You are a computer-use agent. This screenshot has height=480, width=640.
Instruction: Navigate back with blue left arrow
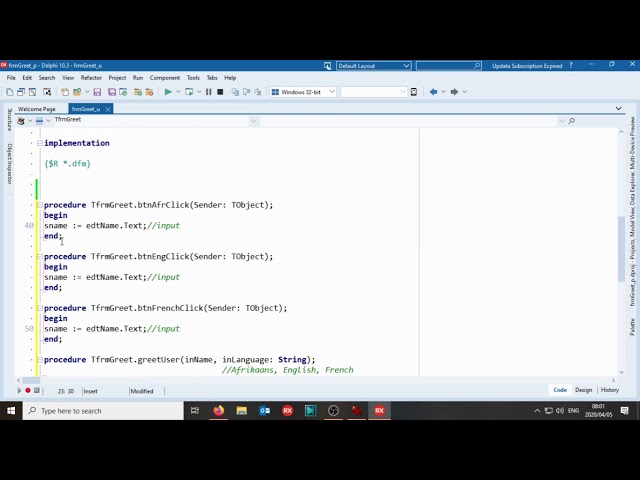pyautogui.click(x=433, y=92)
